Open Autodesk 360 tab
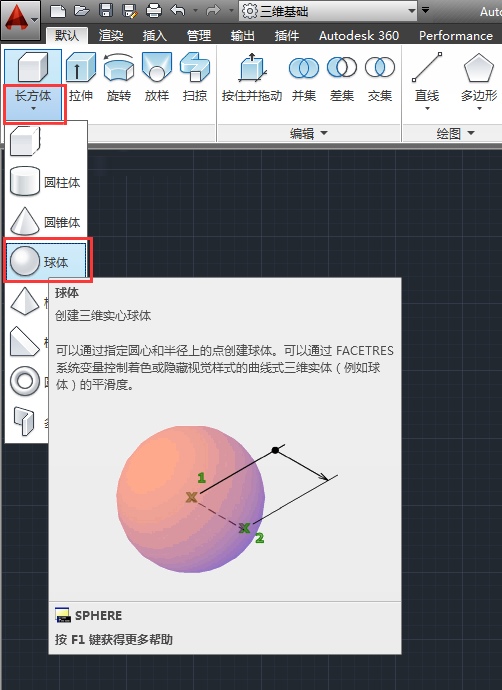Screen dimensions: 502x690 pos(359,36)
